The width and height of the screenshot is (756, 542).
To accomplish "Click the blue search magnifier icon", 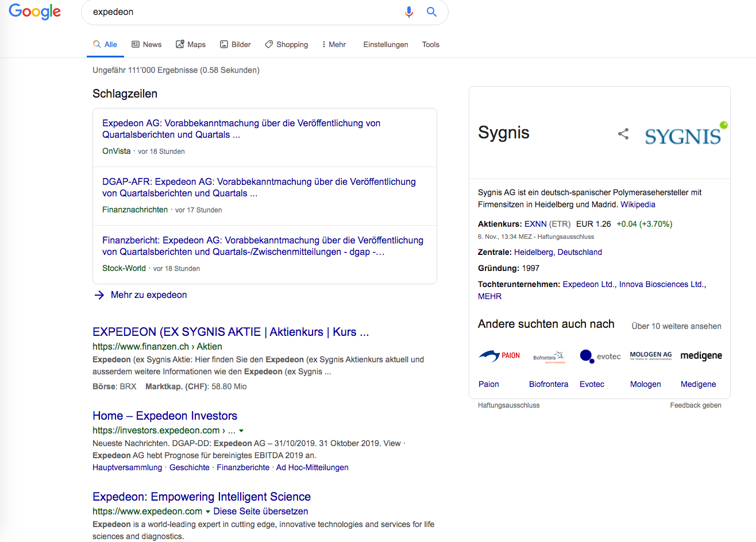I will pos(431,12).
